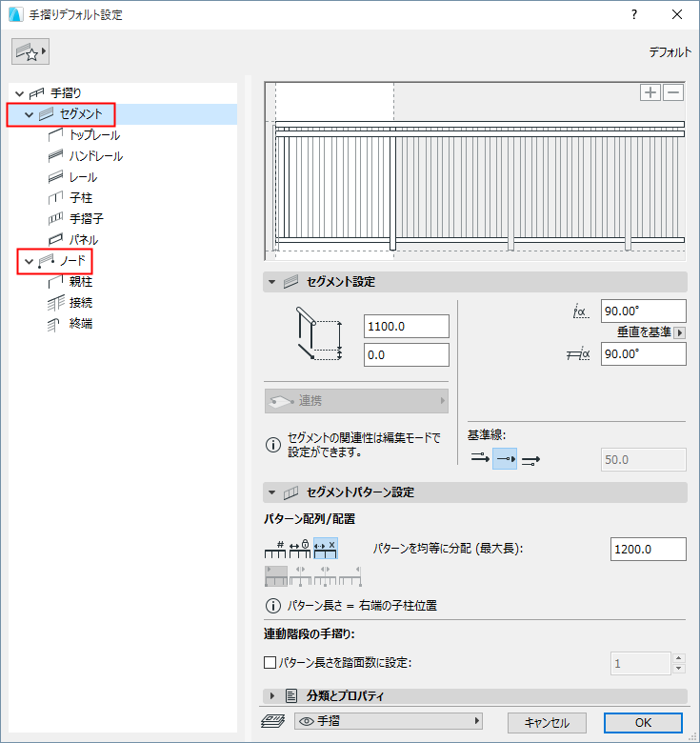Select 親柱 tree item
This screenshot has width=700, height=743.
tap(81, 281)
